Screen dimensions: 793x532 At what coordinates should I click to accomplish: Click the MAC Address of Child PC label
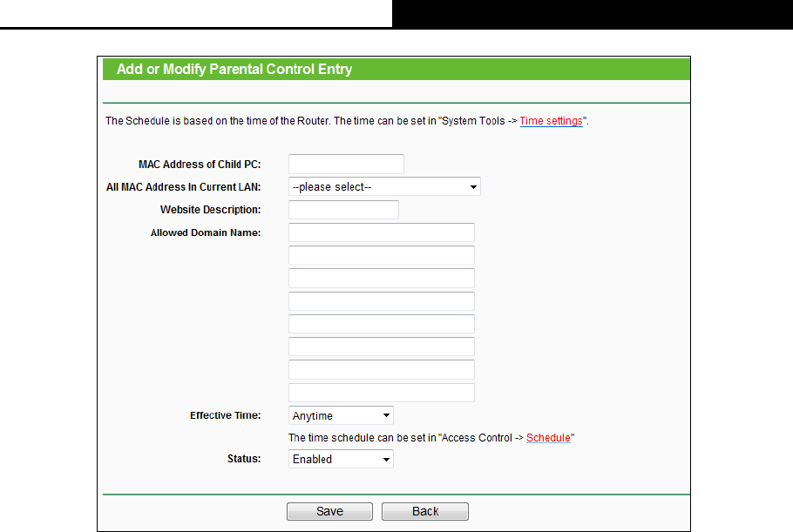pos(200,165)
